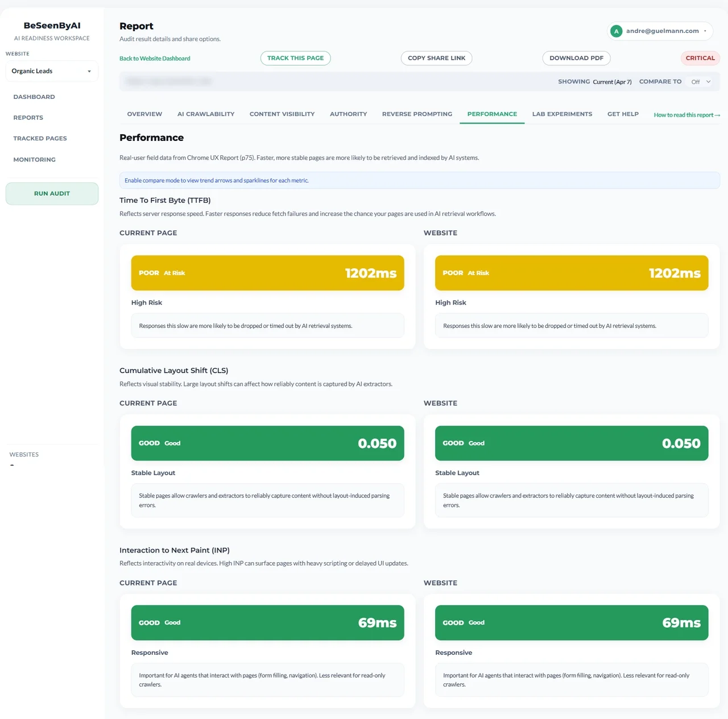Viewport: 728px width, 719px height.
Task: Click the Website TTFB 1202ms bar
Action: pyautogui.click(x=572, y=273)
